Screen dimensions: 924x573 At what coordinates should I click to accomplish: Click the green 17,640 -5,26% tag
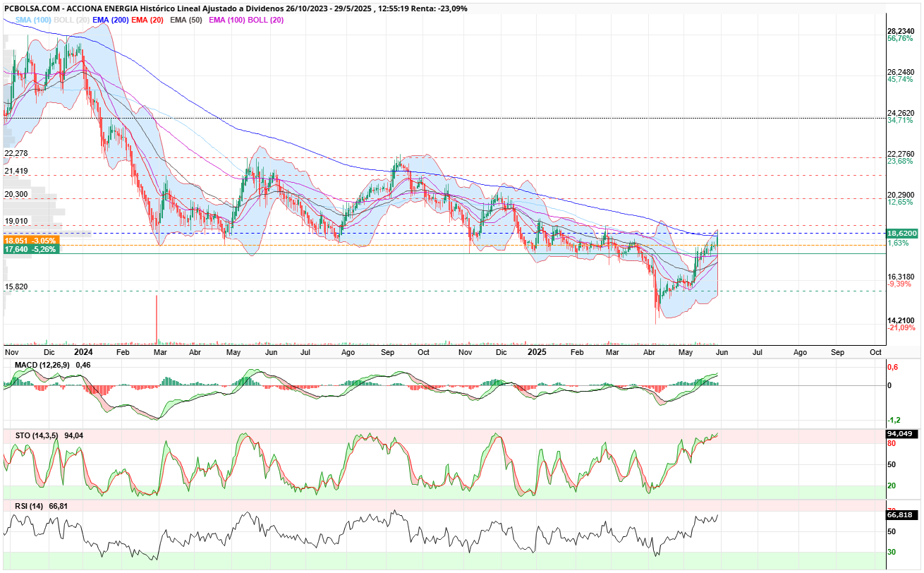31,248
